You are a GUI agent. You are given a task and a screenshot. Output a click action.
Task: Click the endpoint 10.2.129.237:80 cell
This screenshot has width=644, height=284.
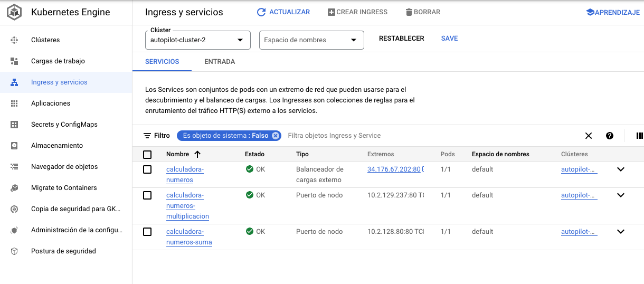coord(396,195)
